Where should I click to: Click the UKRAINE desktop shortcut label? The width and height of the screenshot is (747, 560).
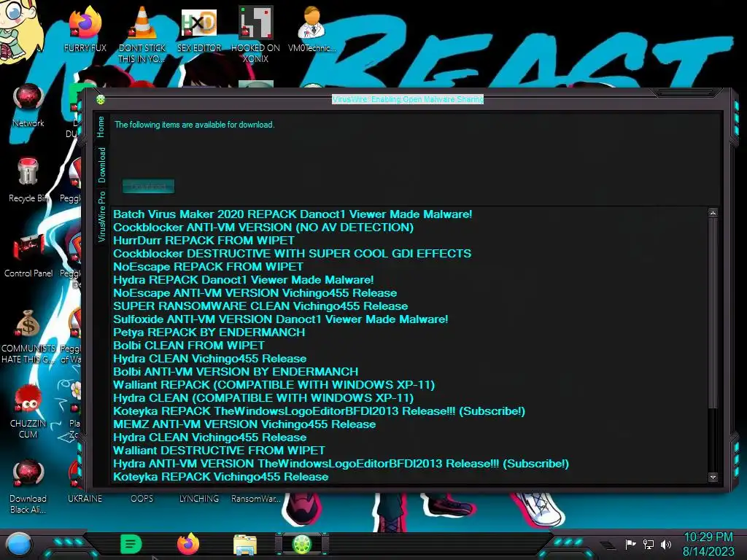tap(85, 499)
